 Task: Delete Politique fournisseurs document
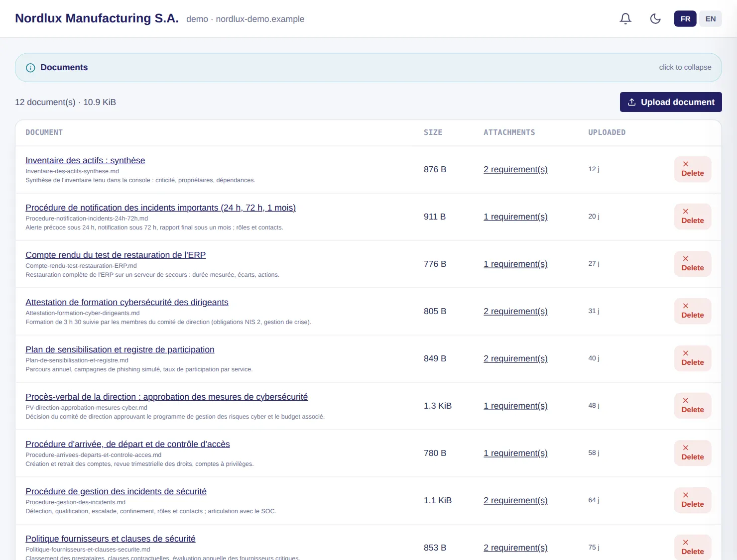point(693,548)
